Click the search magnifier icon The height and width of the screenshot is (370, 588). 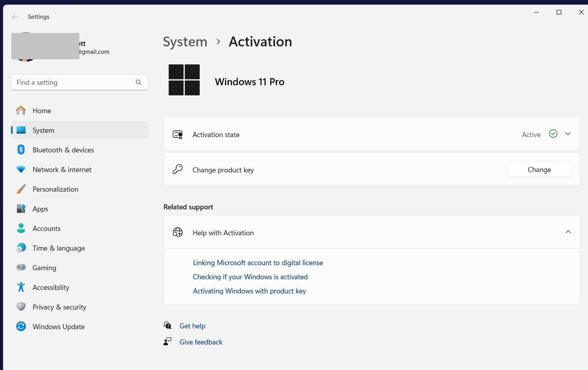tap(138, 82)
